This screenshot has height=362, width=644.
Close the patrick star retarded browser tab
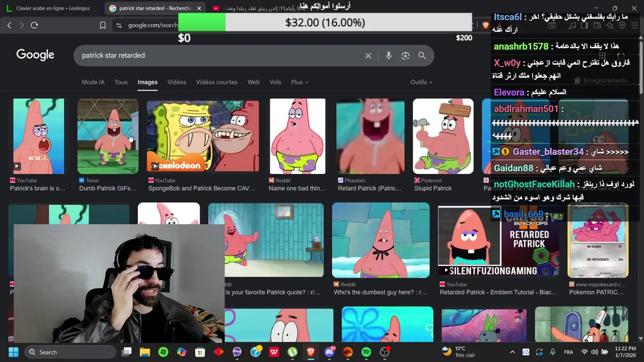[199, 8]
